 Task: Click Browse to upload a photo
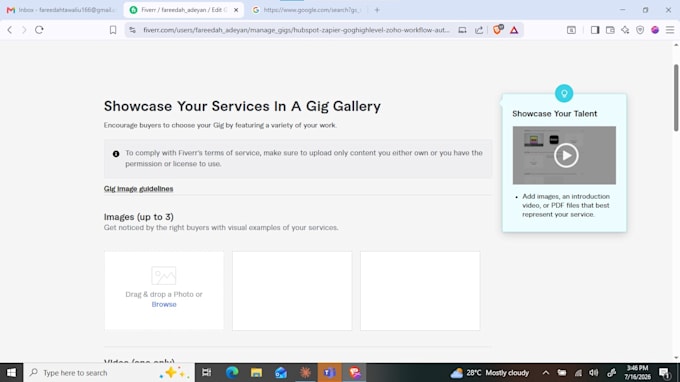click(x=164, y=304)
